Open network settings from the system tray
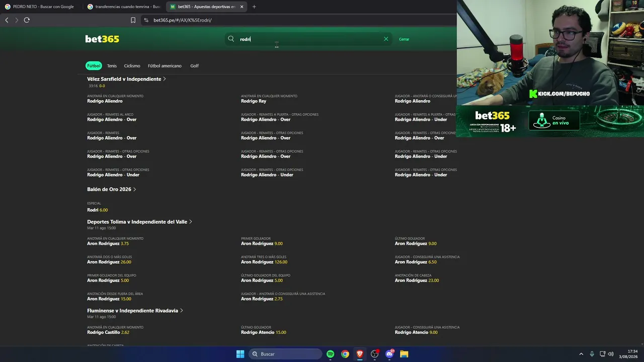 [x=602, y=354]
